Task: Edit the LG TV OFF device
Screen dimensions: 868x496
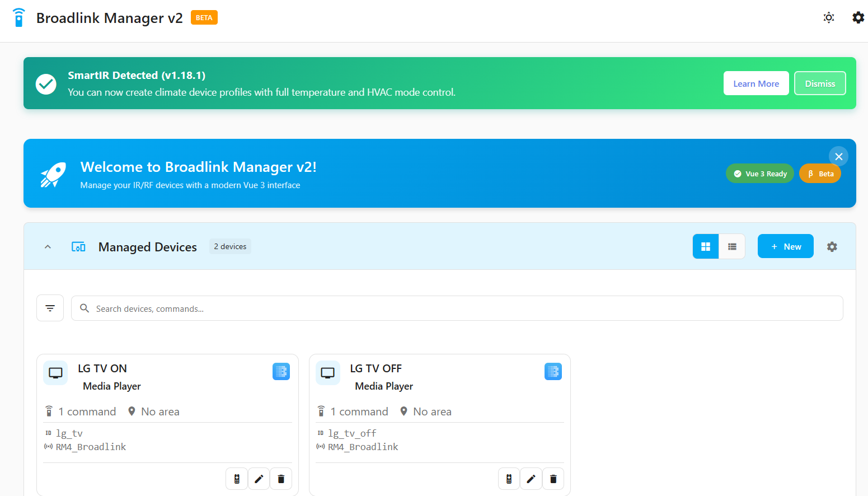Action: coord(531,479)
